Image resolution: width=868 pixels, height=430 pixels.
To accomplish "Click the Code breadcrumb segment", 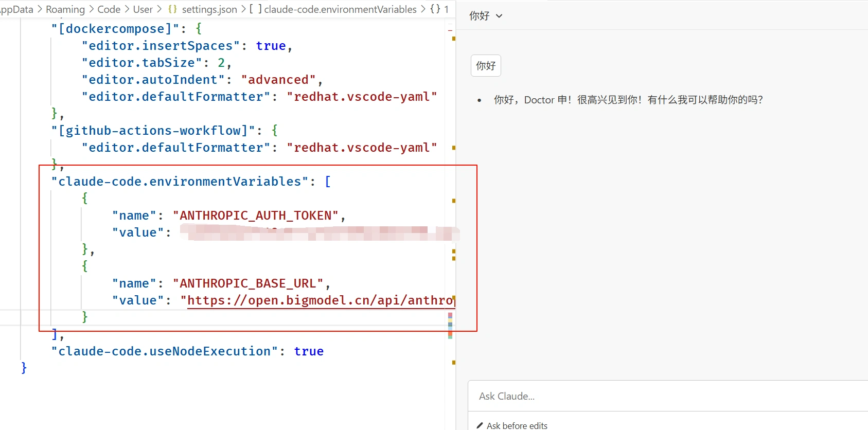I will 109,9.
